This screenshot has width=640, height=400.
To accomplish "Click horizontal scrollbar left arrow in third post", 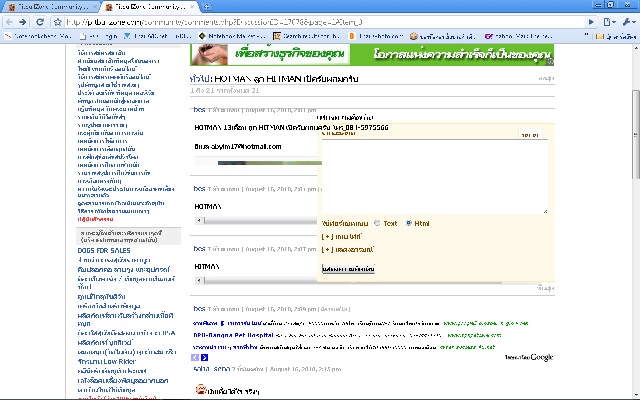I will (199, 280).
